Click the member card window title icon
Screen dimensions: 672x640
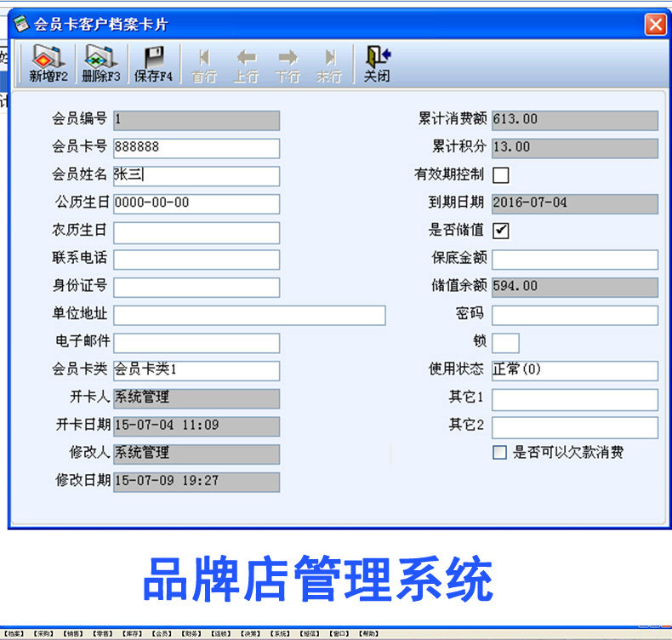pos(20,24)
